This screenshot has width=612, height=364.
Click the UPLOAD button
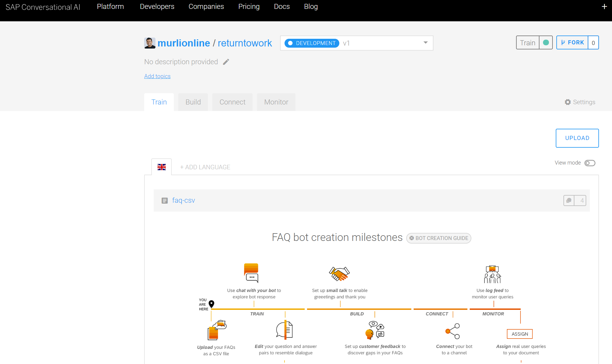[x=577, y=138]
